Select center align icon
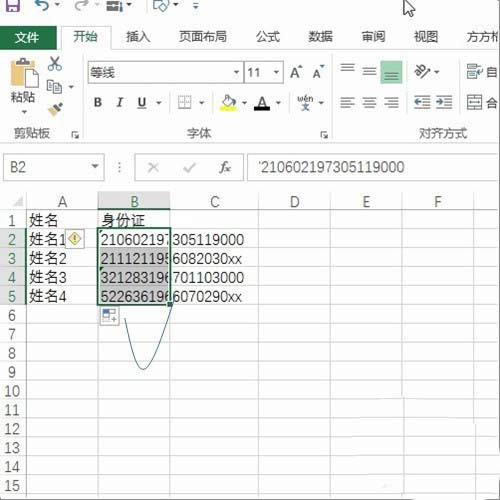Viewport: 500px width, 500px height. (369, 102)
